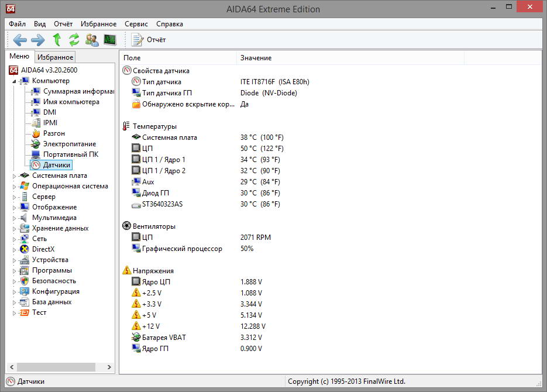Select the Конфигурация tree item
This screenshot has width=547, height=392.
[x=56, y=291]
